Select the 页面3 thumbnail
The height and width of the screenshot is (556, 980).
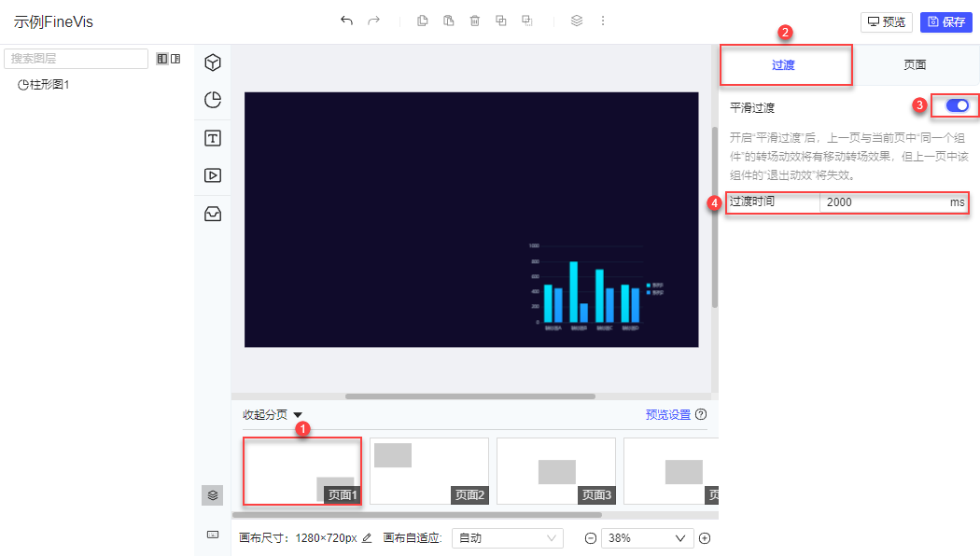556,471
